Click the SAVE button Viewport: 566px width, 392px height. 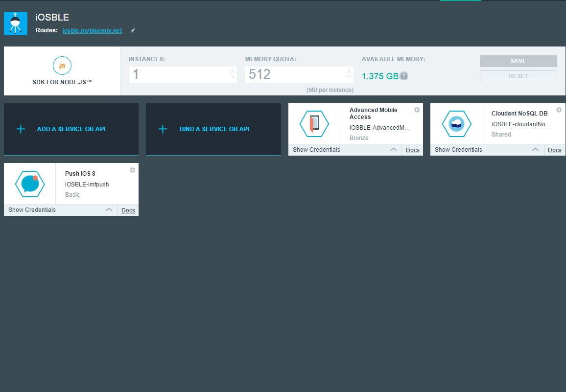pyautogui.click(x=519, y=61)
